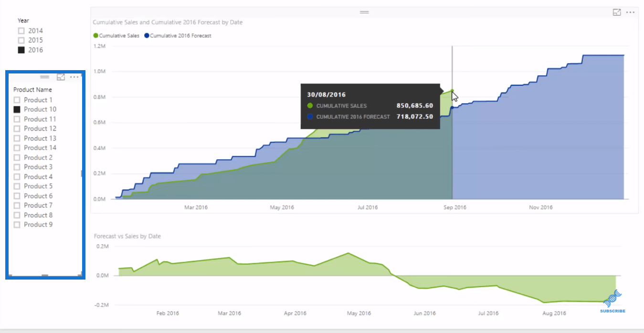This screenshot has height=333, width=644.
Task: Tick the Product 2 checkbox
Action: click(x=17, y=157)
